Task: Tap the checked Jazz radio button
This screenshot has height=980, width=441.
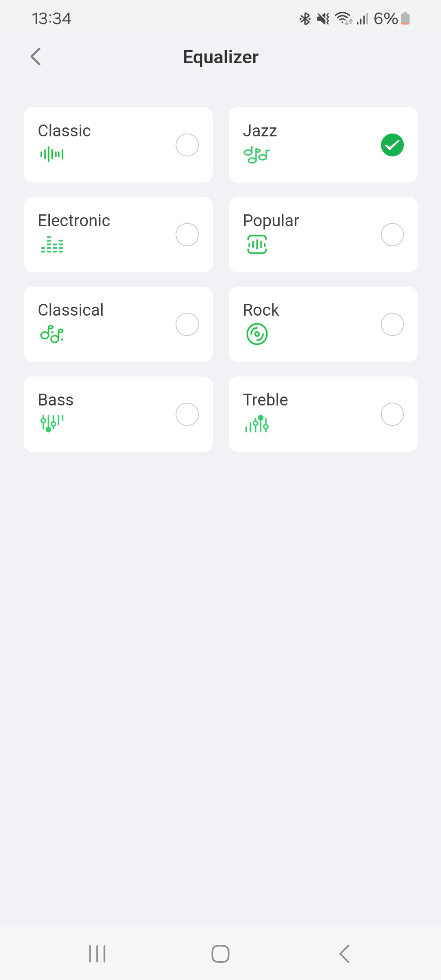Action: pyautogui.click(x=392, y=145)
